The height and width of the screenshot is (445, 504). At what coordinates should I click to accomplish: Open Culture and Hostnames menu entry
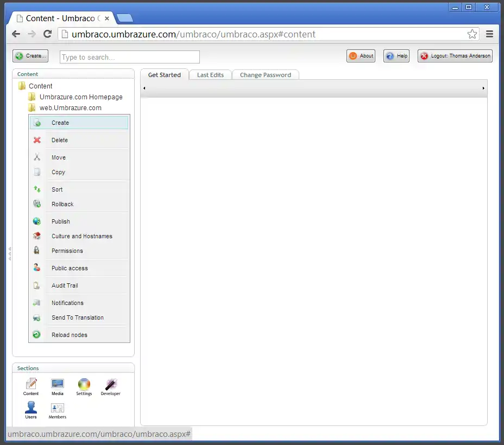(79, 236)
